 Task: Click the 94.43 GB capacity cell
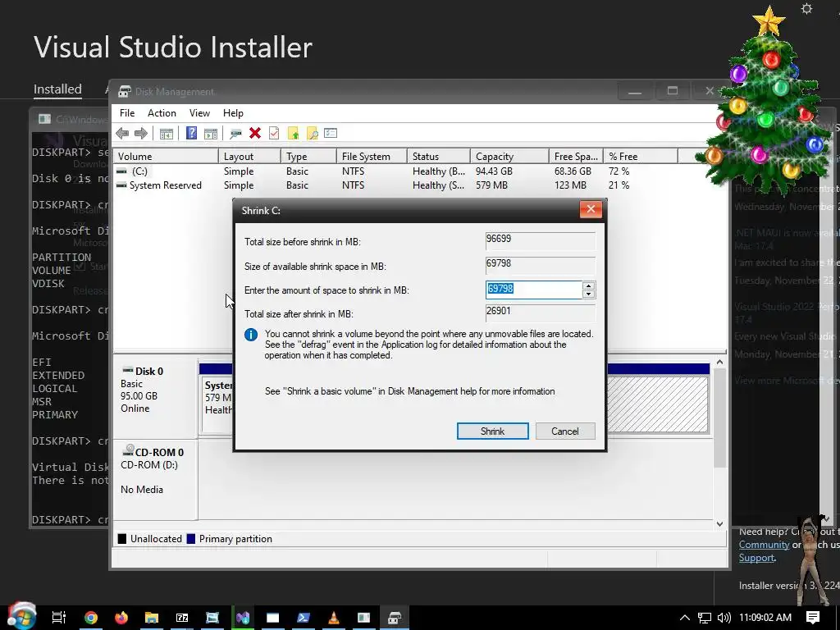494,171
